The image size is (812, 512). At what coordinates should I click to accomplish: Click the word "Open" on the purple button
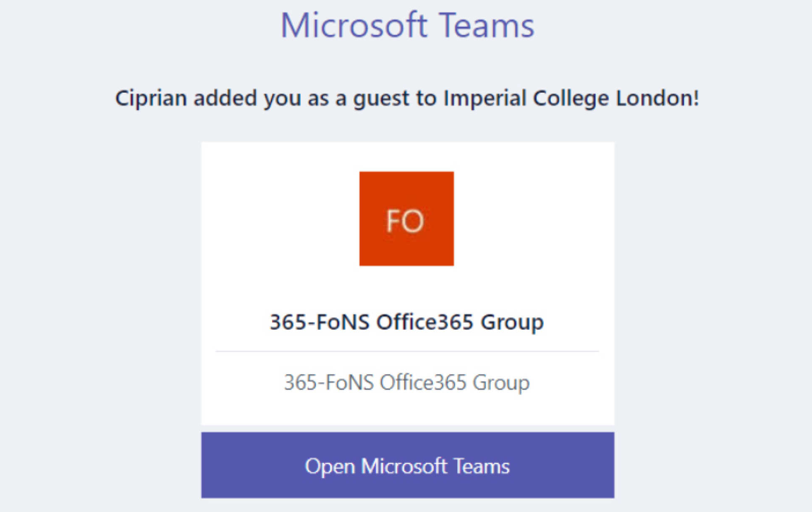(330, 466)
